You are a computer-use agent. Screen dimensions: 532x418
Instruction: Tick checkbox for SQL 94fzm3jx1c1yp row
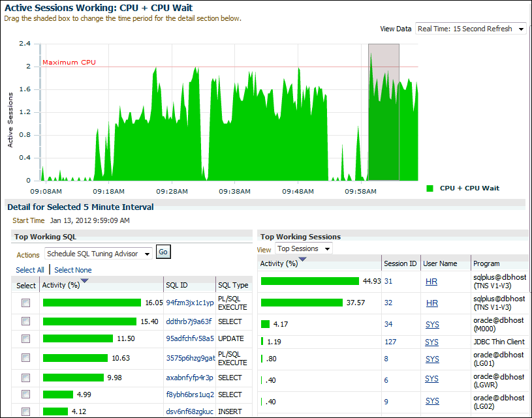[25, 303]
